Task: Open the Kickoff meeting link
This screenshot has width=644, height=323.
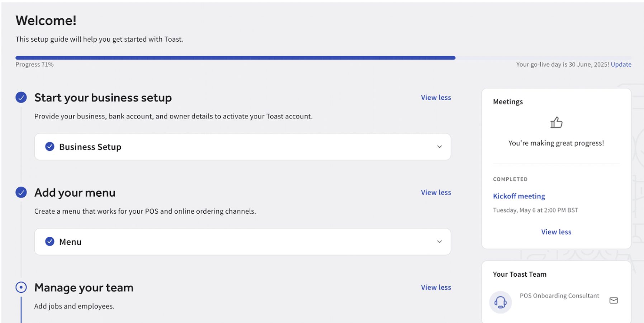Action: coord(519,196)
